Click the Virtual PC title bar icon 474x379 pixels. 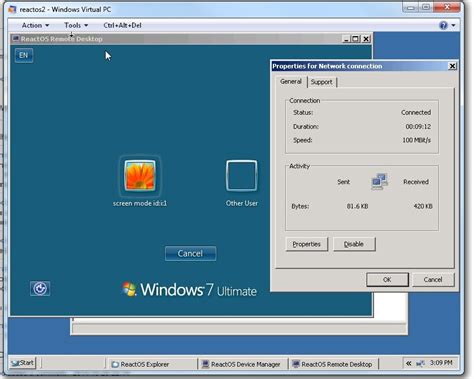tap(12, 9)
